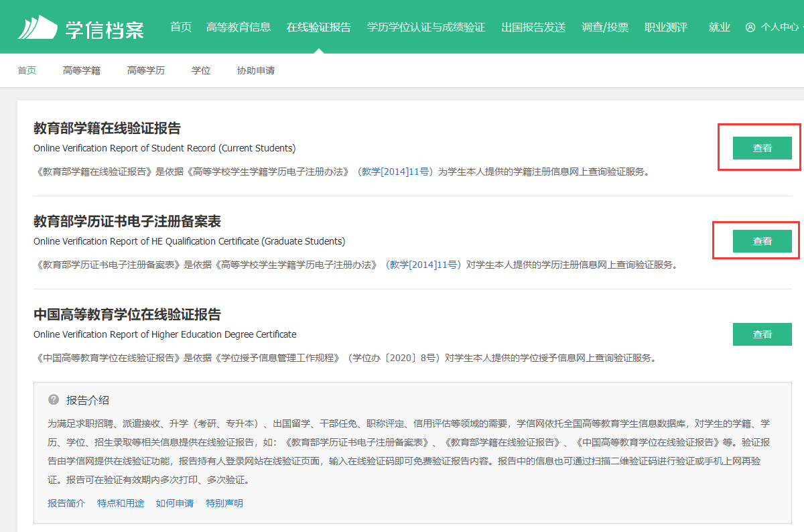Click the user icon beside 个人中心
Image resolution: width=804 pixels, height=532 pixels.
750,27
